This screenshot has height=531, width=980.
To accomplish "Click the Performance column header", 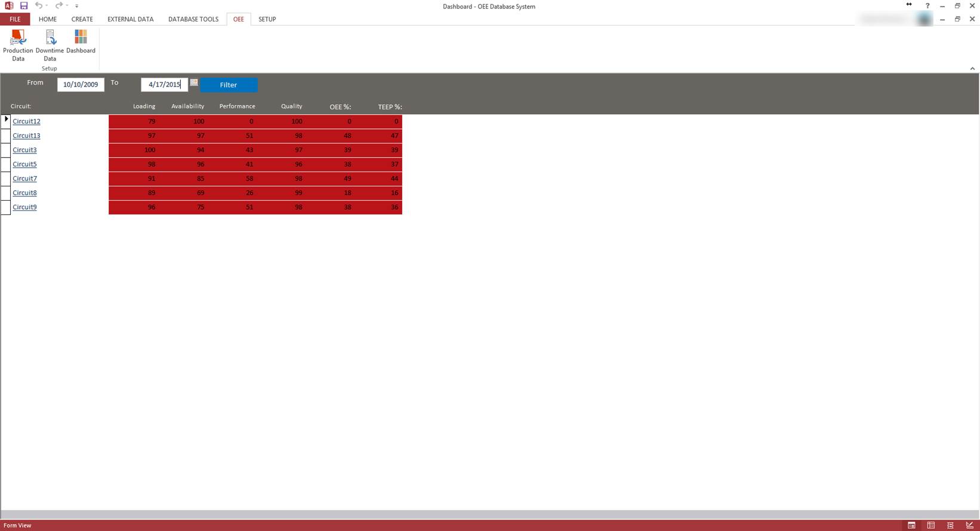I will [x=237, y=106].
